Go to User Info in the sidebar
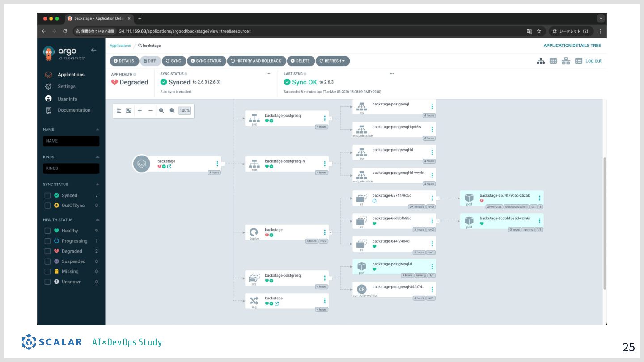Image resolution: width=644 pixels, height=362 pixels. [67, 99]
